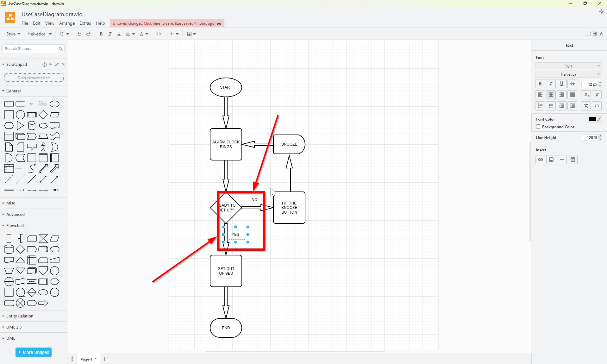This screenshot has width=607, height=364.
Task: Click the Redo icon
Action: pos(88,34)
